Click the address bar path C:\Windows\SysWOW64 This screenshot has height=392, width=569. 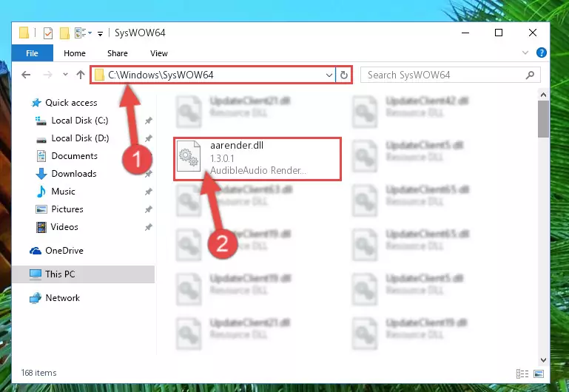click(x=161, y=75)
